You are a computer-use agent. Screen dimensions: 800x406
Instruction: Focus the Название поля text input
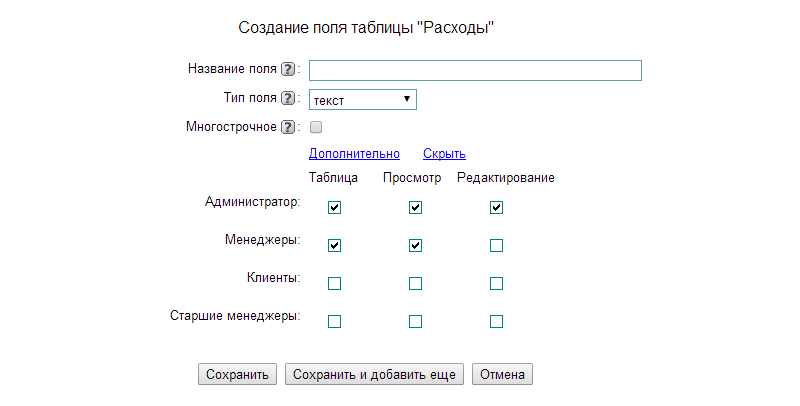point(475,70)
